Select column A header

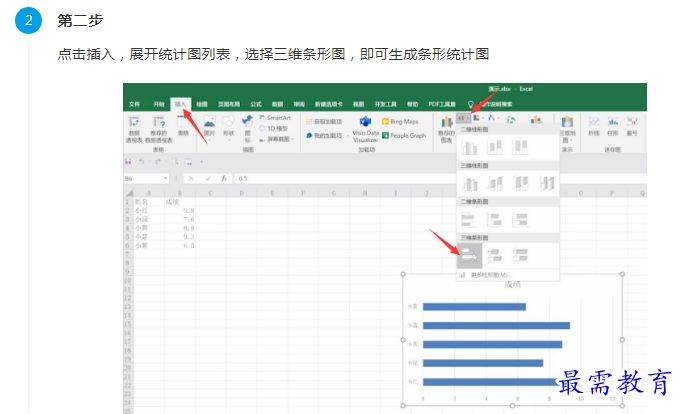[149, 193]
